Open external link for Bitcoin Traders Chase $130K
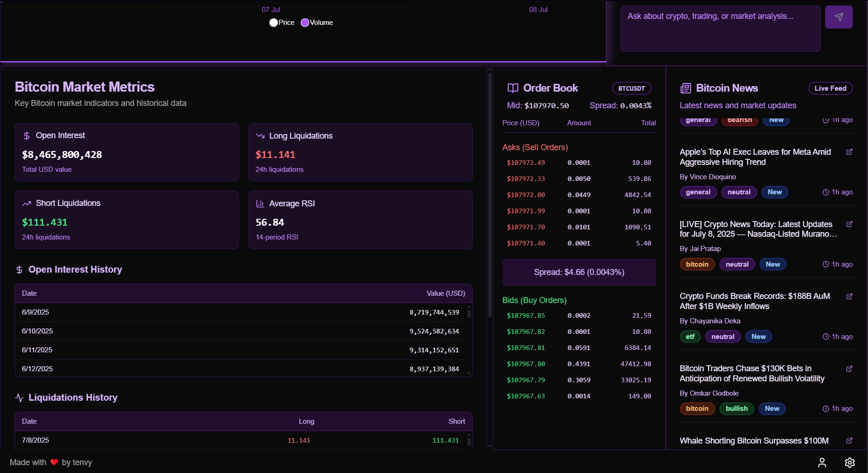The width and height of the screenshot is (868, 473). (x=849, y=368)
